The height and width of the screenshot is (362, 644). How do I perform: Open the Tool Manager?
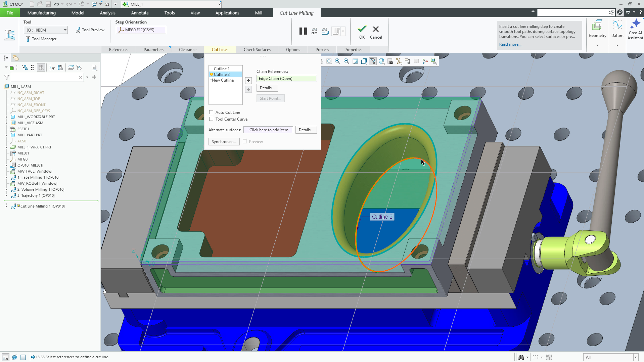[x=41, y=39]
